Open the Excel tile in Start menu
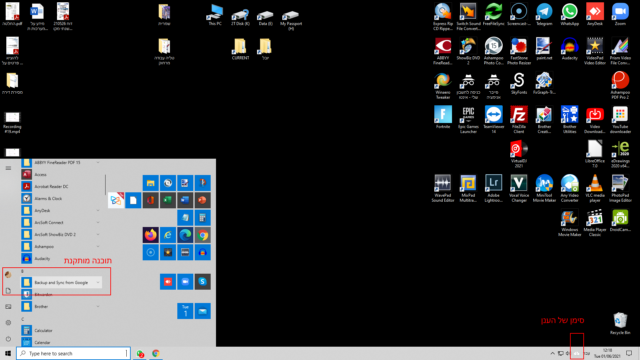The width and height of the screenshot is (640, 360). [168, 200]
